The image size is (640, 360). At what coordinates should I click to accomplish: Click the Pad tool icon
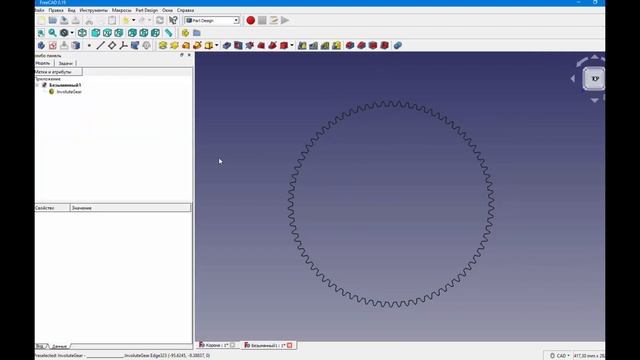[163, 45]
